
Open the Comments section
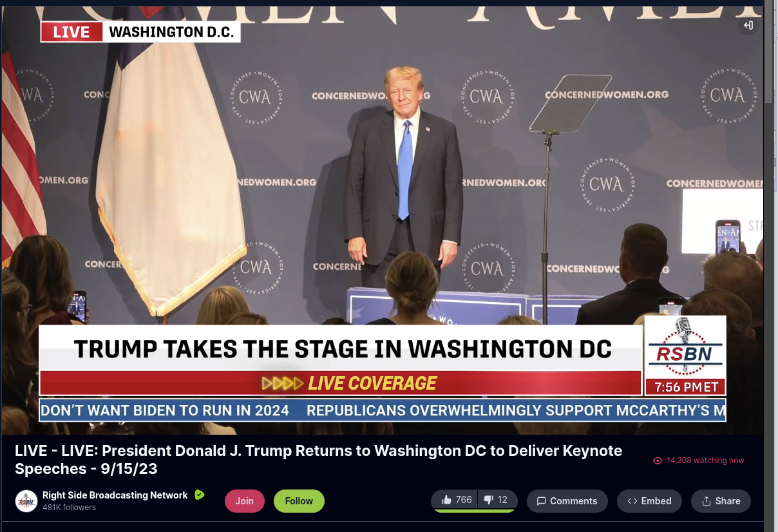pos(567,501)
